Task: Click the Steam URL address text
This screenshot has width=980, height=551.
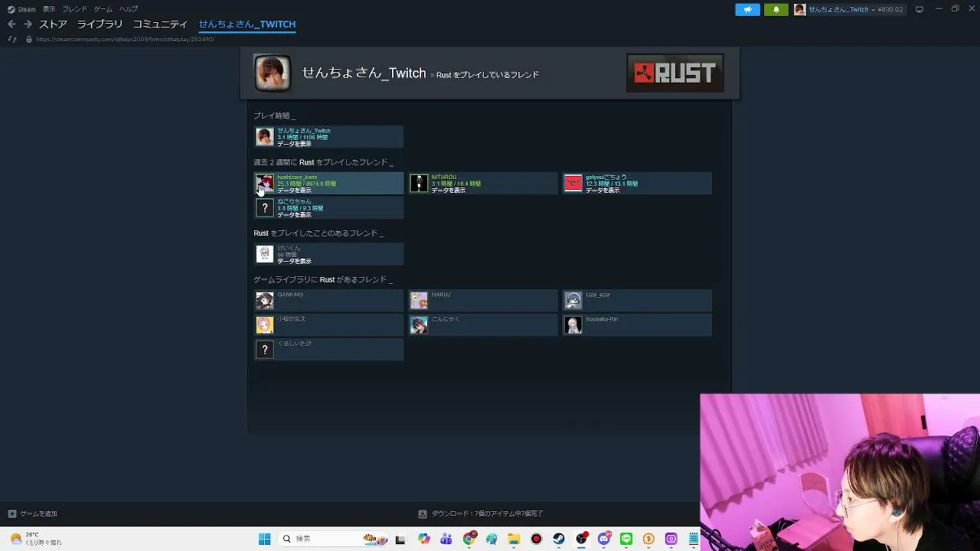Action: pyautogui.click(x=125, y=39)
